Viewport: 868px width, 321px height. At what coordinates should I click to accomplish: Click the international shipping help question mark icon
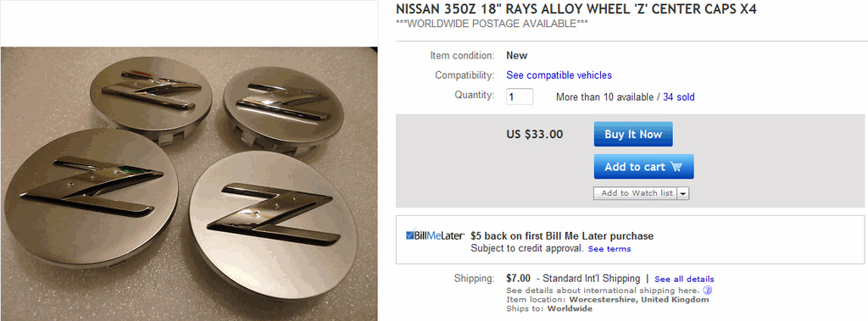708,290
